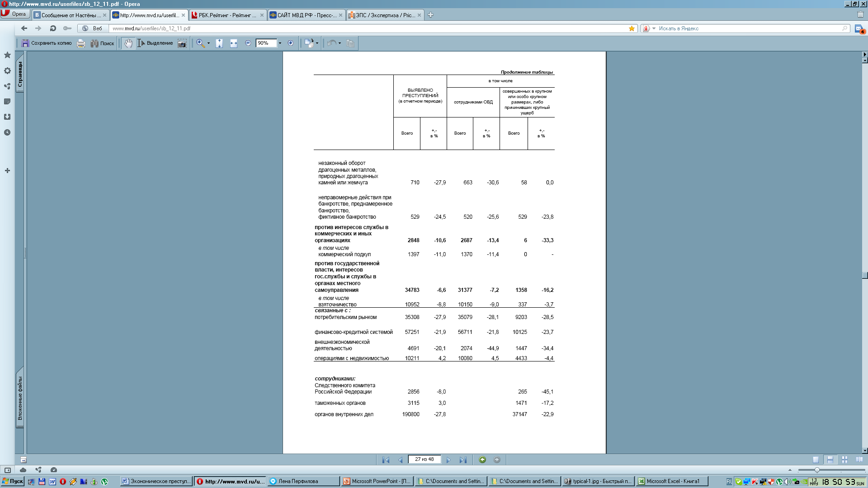Switch to 'ЭПС / Экспертиза' tab
Screen dimensions: 868x488
[x=385, y=15]
